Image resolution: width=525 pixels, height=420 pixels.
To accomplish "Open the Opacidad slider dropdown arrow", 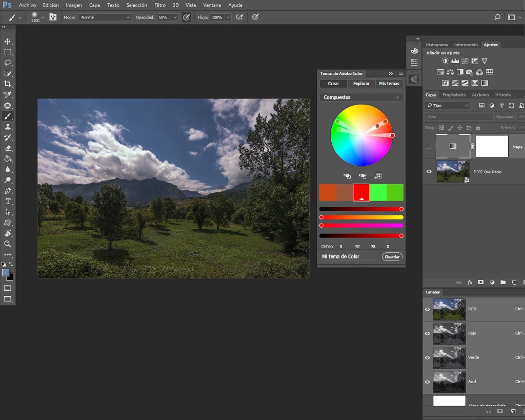I will click(x=175, y=17).
